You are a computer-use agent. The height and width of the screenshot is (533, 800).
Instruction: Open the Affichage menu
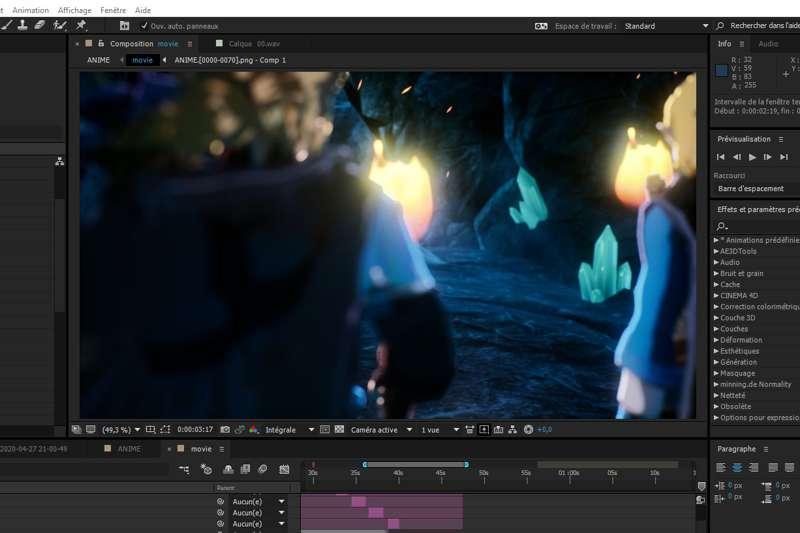pos(74,10)
